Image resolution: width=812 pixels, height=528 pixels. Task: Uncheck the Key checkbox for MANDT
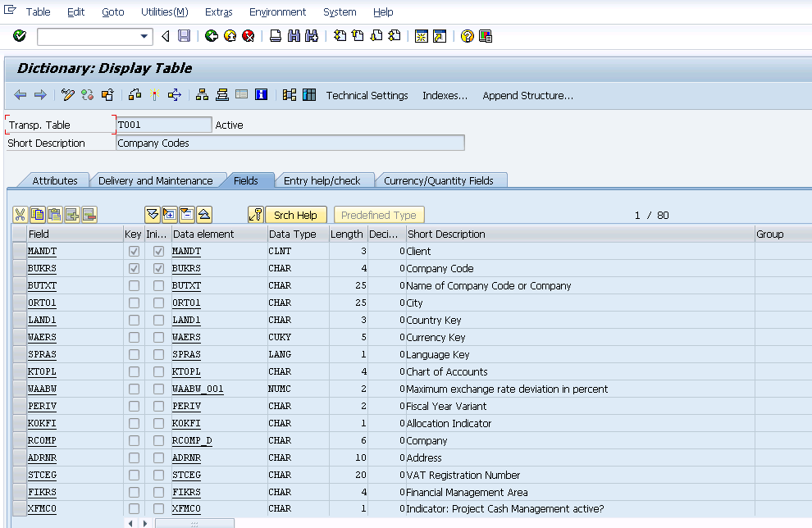[133, 251]
